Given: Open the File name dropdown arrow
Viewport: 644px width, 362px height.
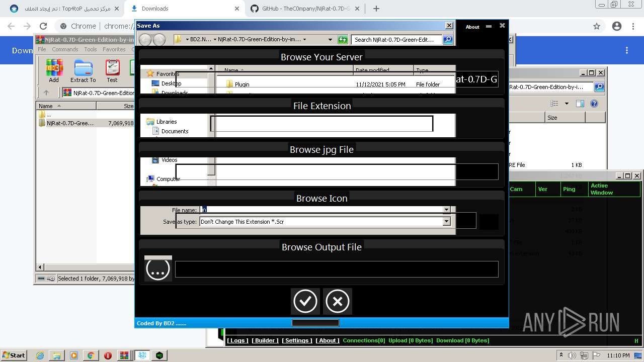Looking at the screenshot, I should tap(446, 210).
